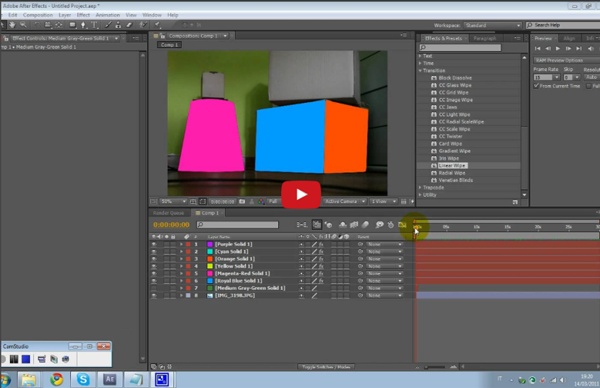Select the Horizontal Type tool
The image size is (600, 388).
94,25
